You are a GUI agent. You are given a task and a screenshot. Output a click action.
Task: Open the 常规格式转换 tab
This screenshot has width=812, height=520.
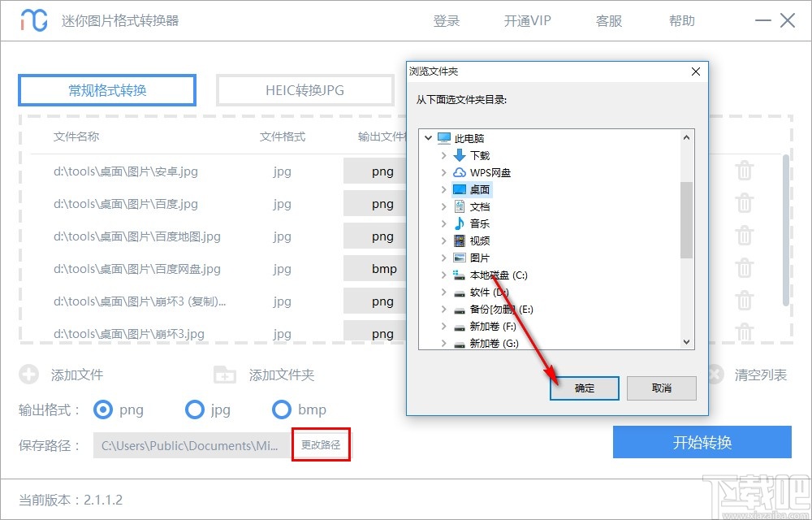[x=106, y=90]
